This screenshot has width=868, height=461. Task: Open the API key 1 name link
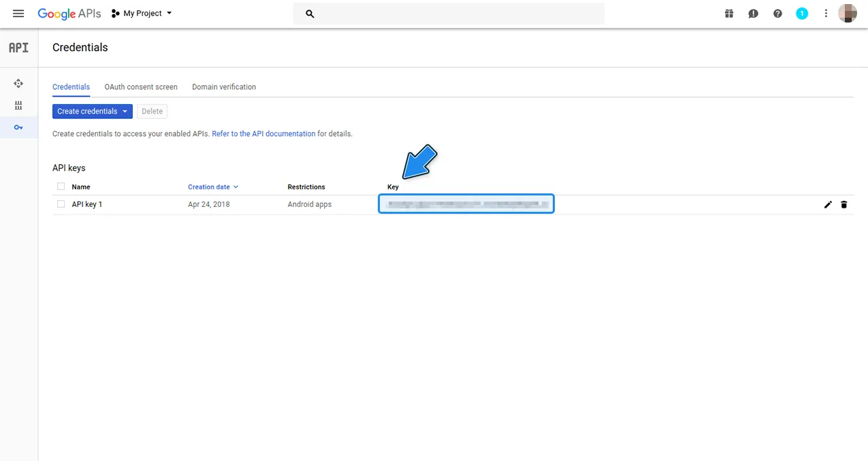87,204
